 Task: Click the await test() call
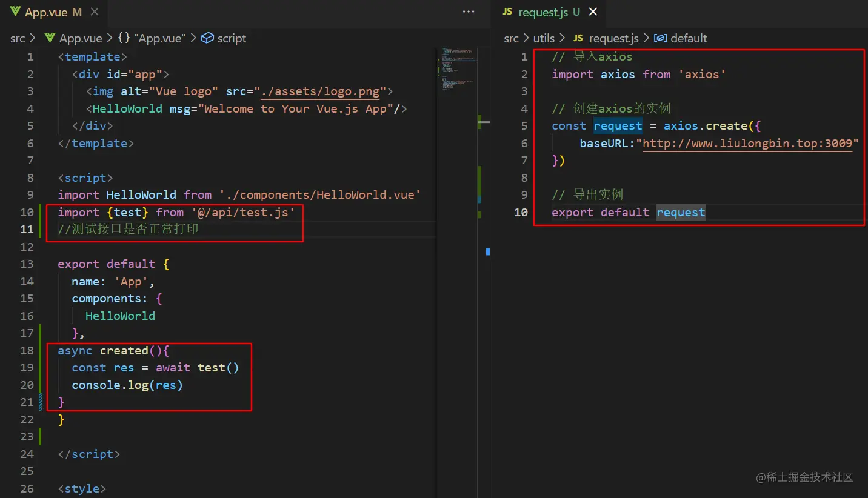click(198, 368)
